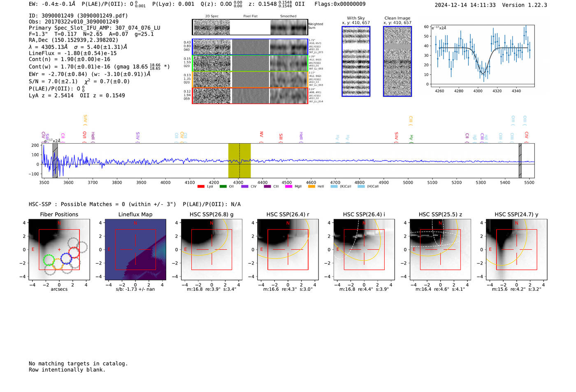The image size is (576, 392).
Task: Click the Row intentionally blank text
Action: pyautogui.click(x=67, y=369)
